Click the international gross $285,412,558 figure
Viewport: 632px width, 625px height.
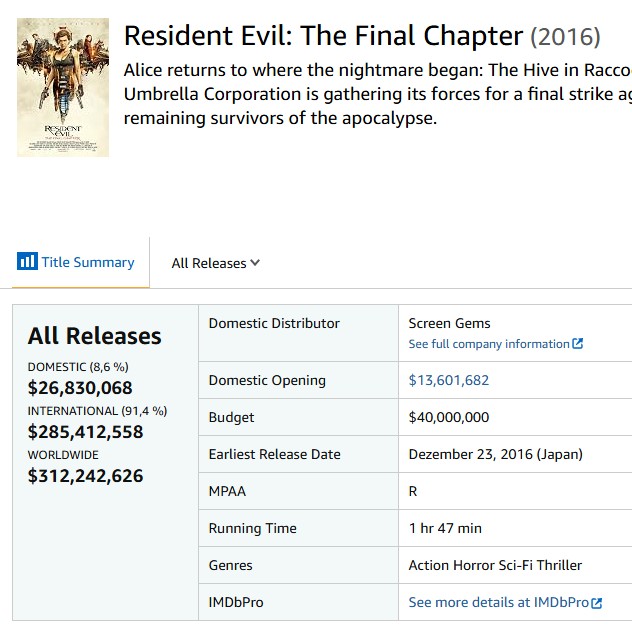tap(85, 432)
